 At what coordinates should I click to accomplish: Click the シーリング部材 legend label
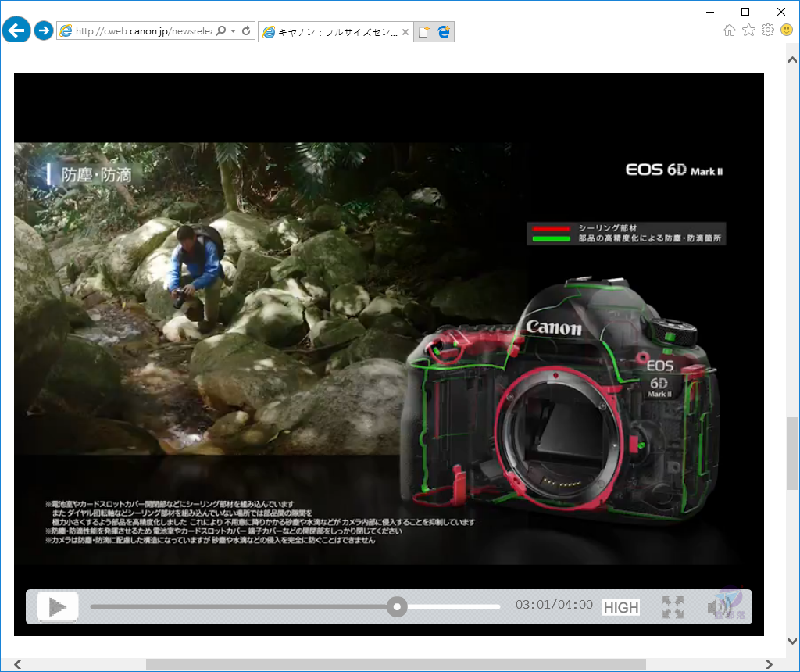(607, 228)
